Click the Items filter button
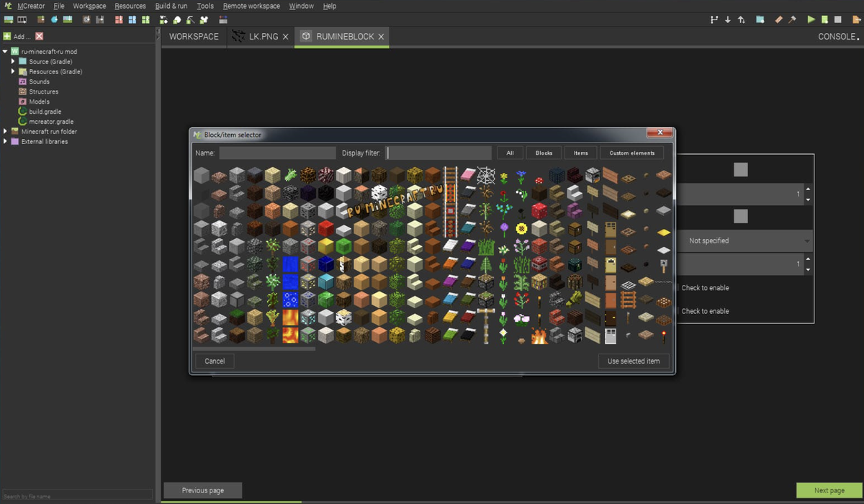 coord(581,153)
